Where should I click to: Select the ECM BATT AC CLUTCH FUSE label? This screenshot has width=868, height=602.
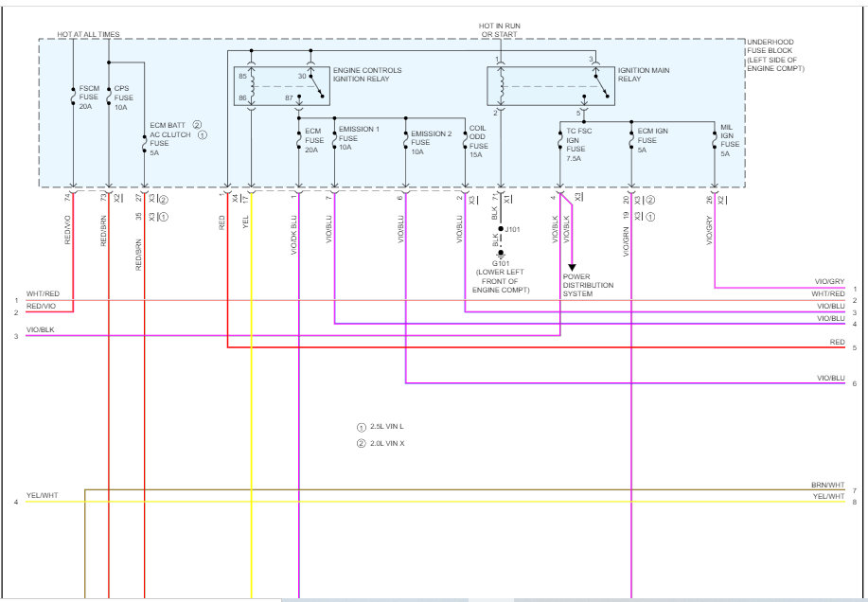coord(170,138)
